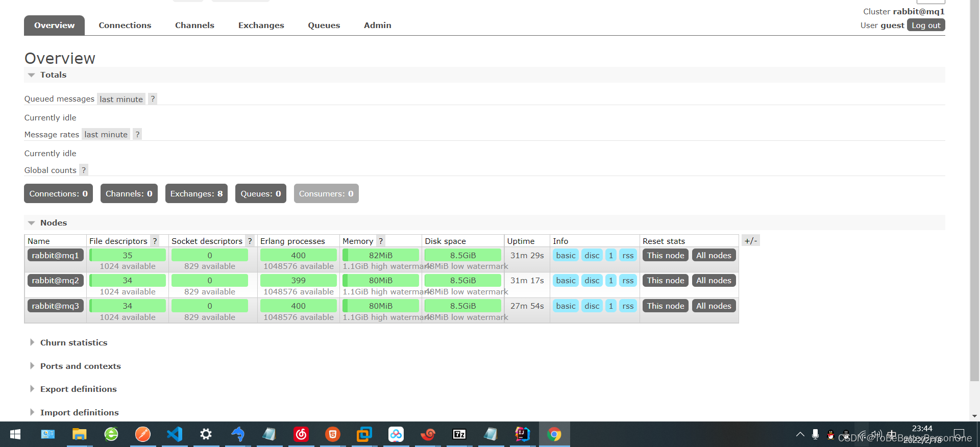Viewport: 980px width, 447px height.
Task: Click the basic info tag for rabbit@mq1
Action: (x=566, y=255)
